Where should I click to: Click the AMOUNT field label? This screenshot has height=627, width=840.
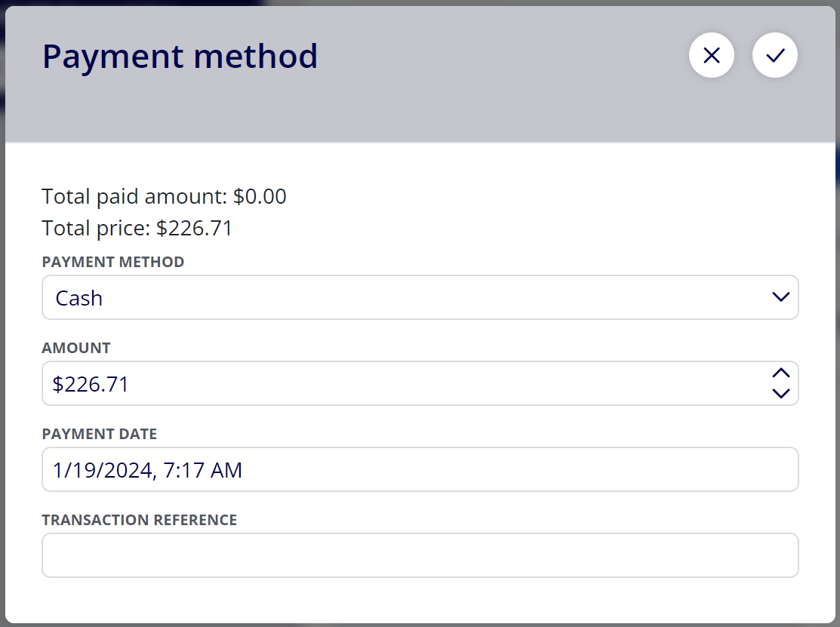(x=76, y=348)
